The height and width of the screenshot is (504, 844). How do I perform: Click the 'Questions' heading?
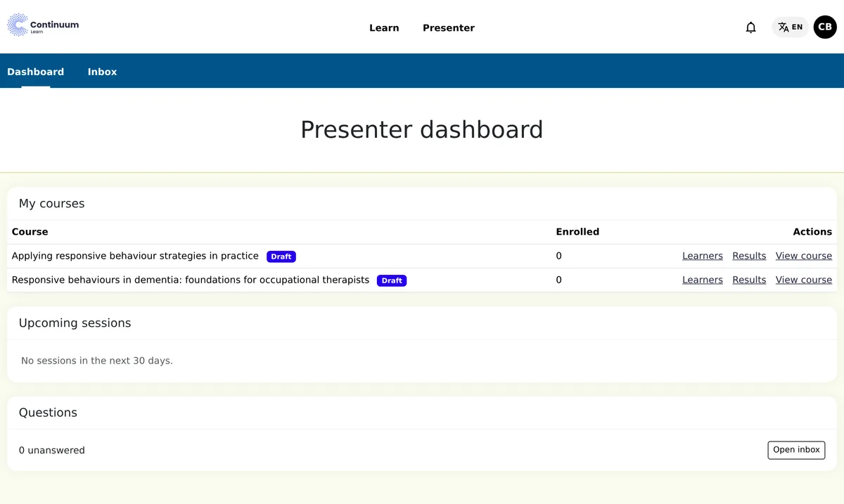[48, 413]
